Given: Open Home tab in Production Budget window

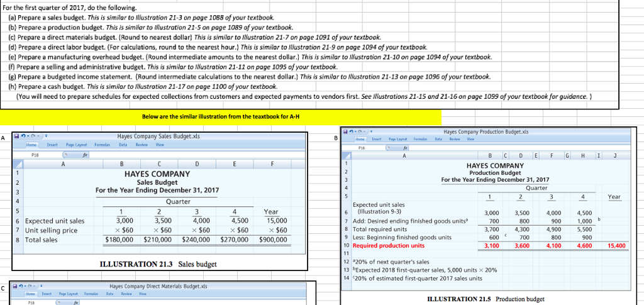Looking at the screenshot, I should (x=360, y=139).
